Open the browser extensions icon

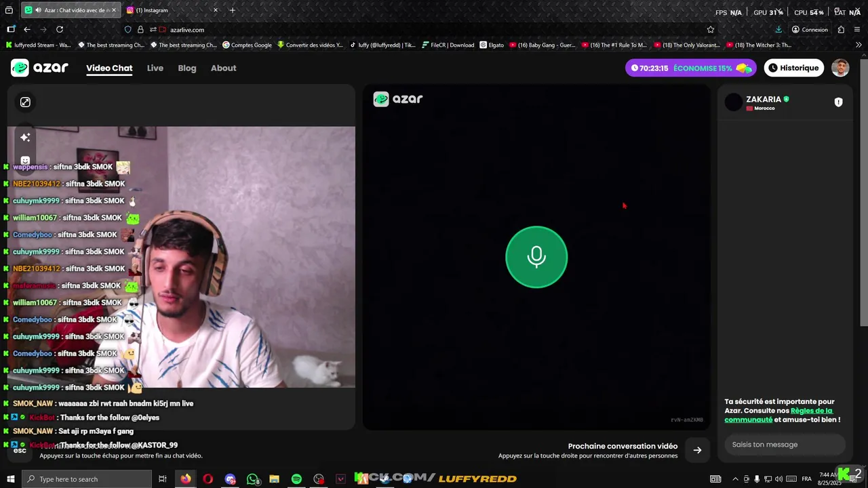coord(841,29)
